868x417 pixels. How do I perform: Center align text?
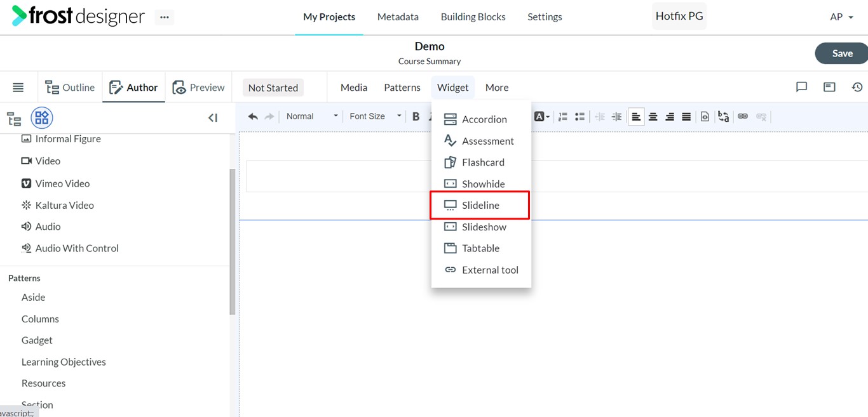[x=653, y=116]
